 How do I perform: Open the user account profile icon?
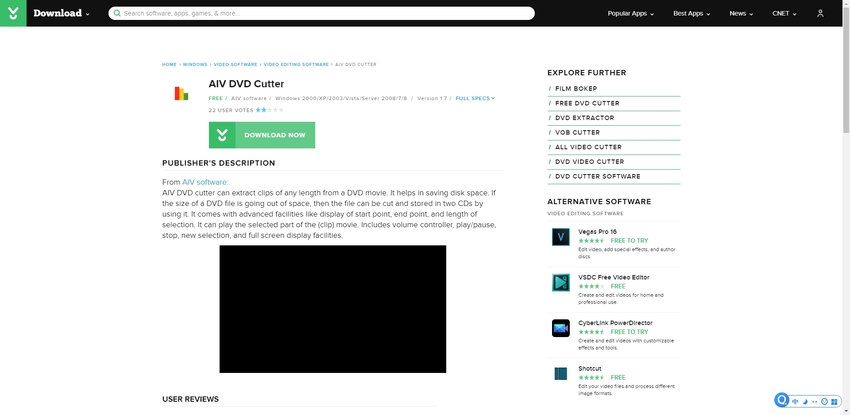pos(820,14)
